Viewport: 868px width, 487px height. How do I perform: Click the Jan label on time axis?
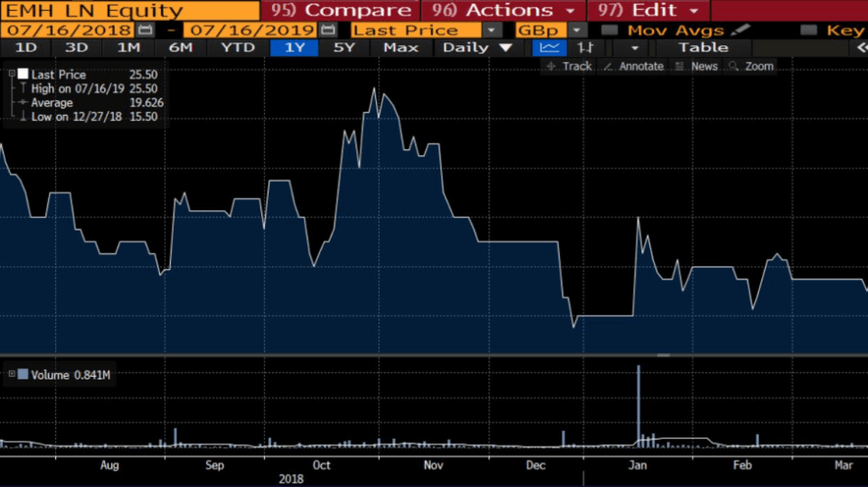point(637,464)
